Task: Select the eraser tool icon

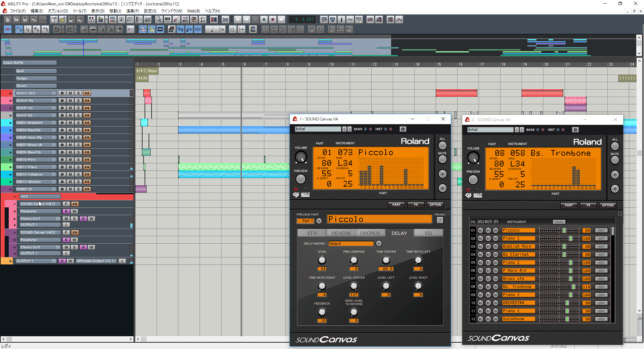Action: point(119,30)
